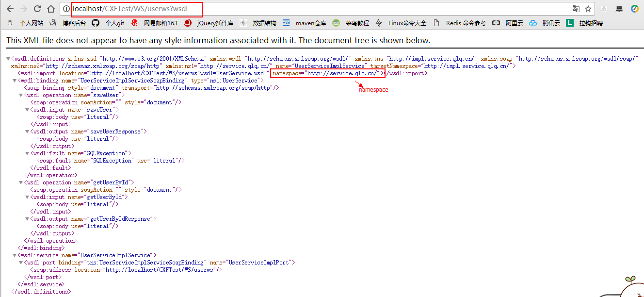
Task: Click the wsdl:import location line
Action: pos(223,73)
